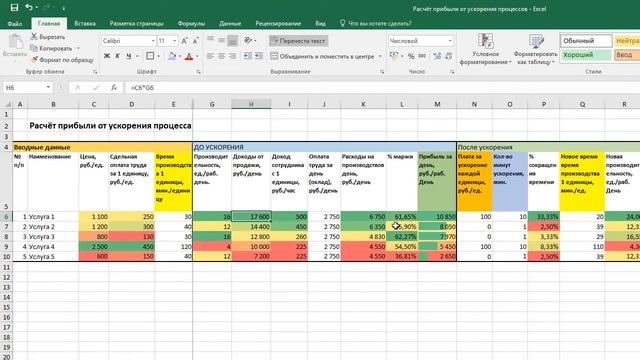Viewport: 640px width, 360px height.
Task: Increase the indent
Action: tap(259, 56)
